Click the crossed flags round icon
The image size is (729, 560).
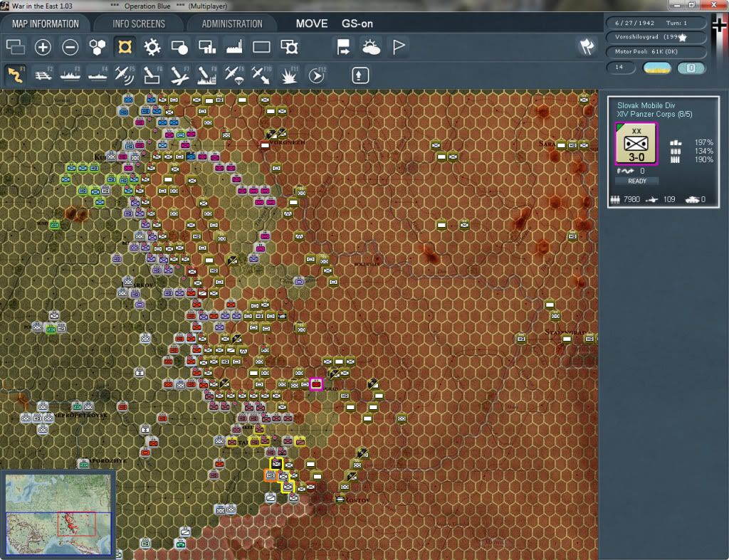tap(587, 46)
